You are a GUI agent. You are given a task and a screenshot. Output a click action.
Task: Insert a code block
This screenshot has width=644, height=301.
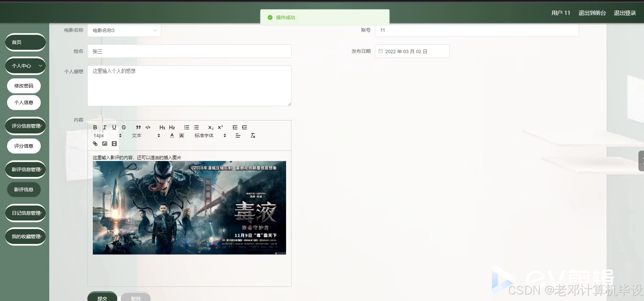pos(148,127)
